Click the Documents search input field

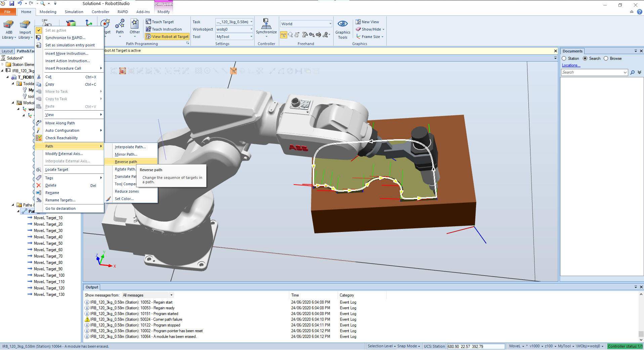[592, 72]
